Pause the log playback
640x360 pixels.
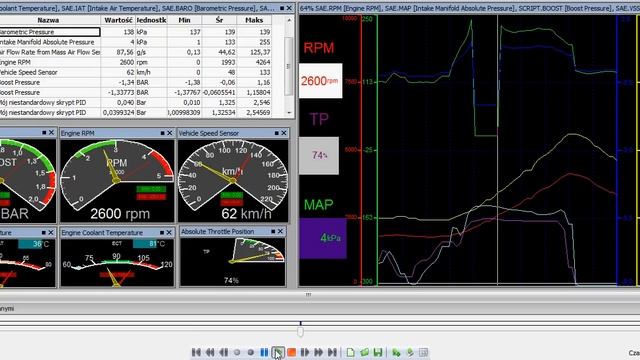coord(264,352)
